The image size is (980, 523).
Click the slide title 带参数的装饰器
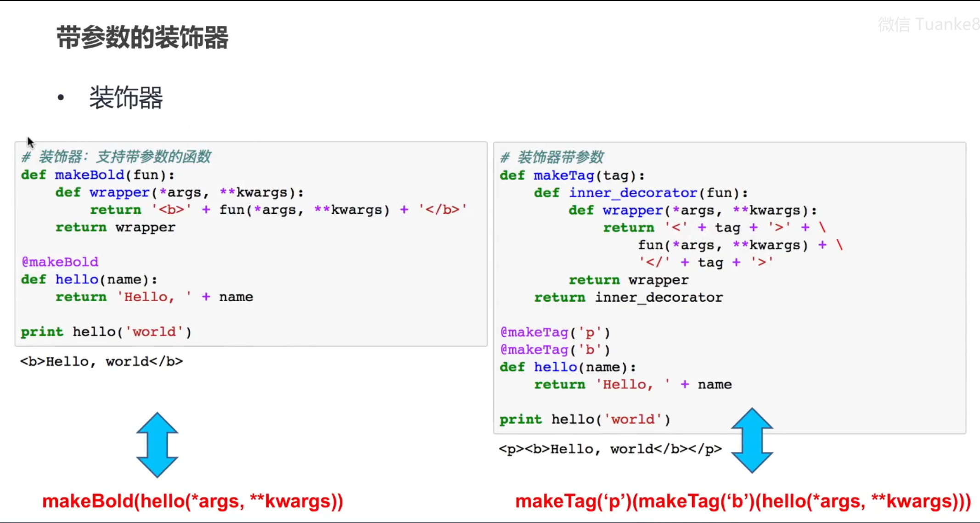click(142, 37)
